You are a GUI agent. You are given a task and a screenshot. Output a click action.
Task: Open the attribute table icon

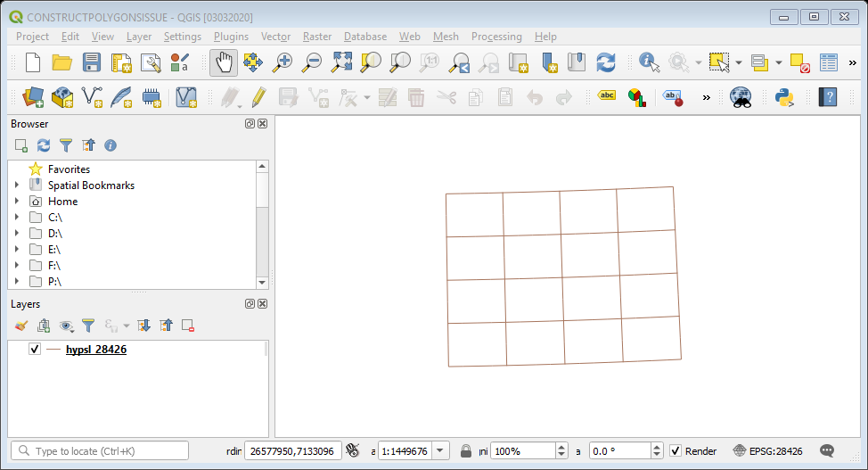[x=828, y=62]
